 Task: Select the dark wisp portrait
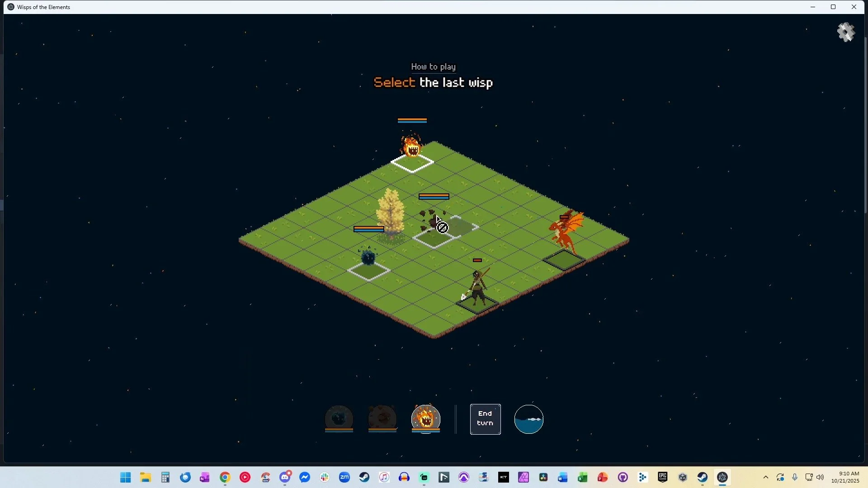[339, 418]
